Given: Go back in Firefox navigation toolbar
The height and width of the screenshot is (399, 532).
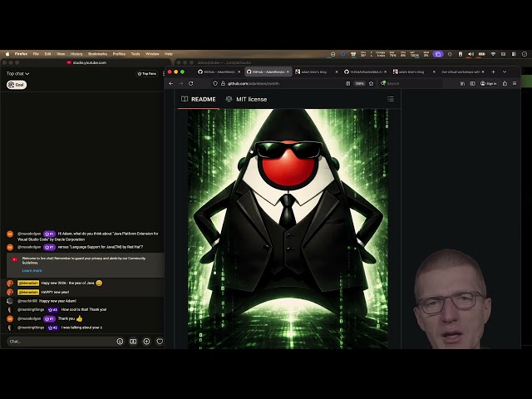Looking at the screenshot, I should [171, 83].
